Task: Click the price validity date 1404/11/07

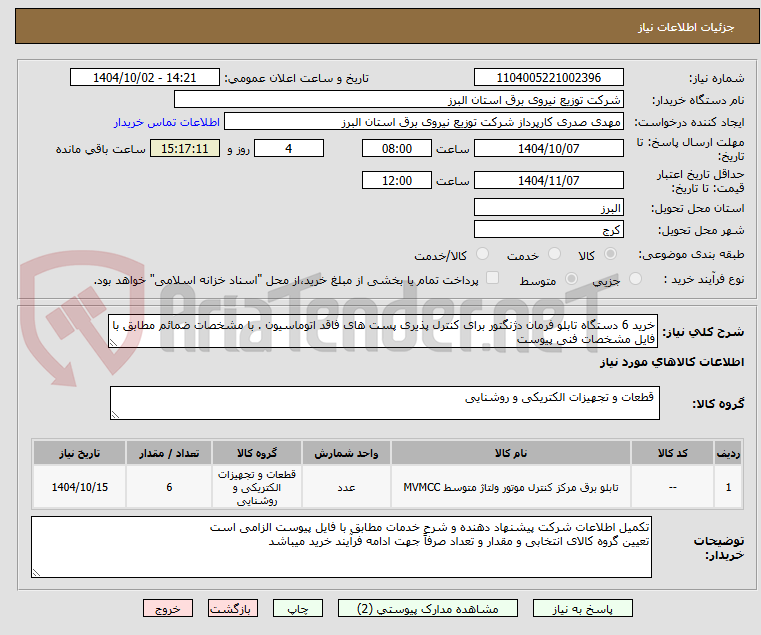Action: (x=548, y=180)
